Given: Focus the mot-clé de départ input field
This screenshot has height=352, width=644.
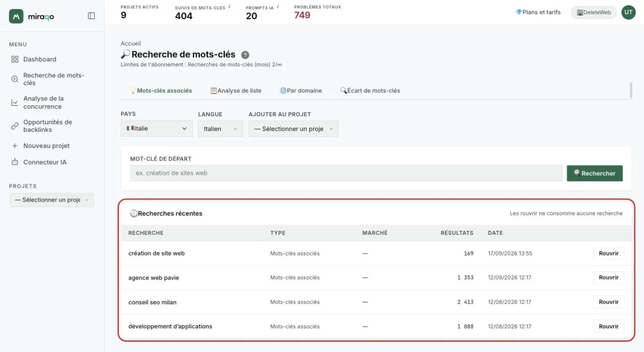Looking at the screenshot, I should coord(346,173).
